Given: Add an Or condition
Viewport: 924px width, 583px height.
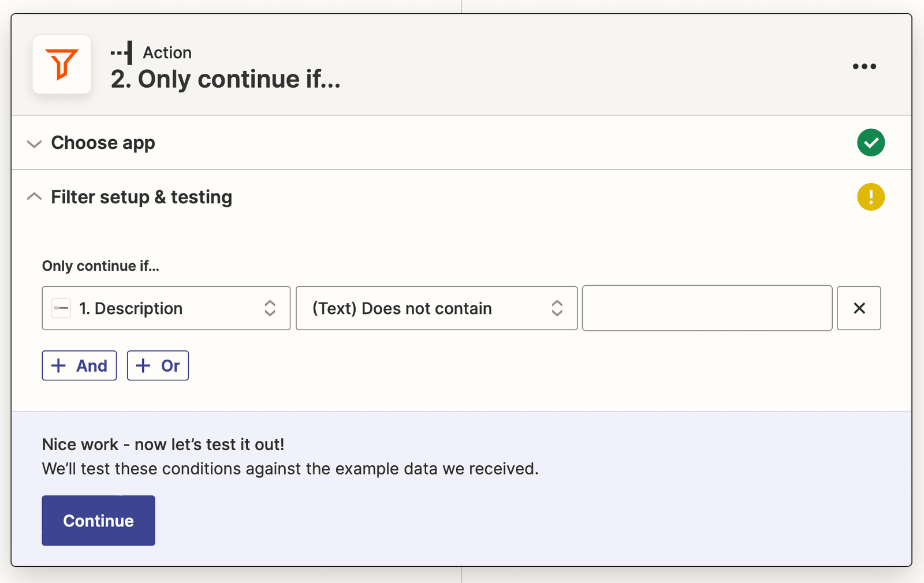Looking at the screenshot, I should 158,365.
